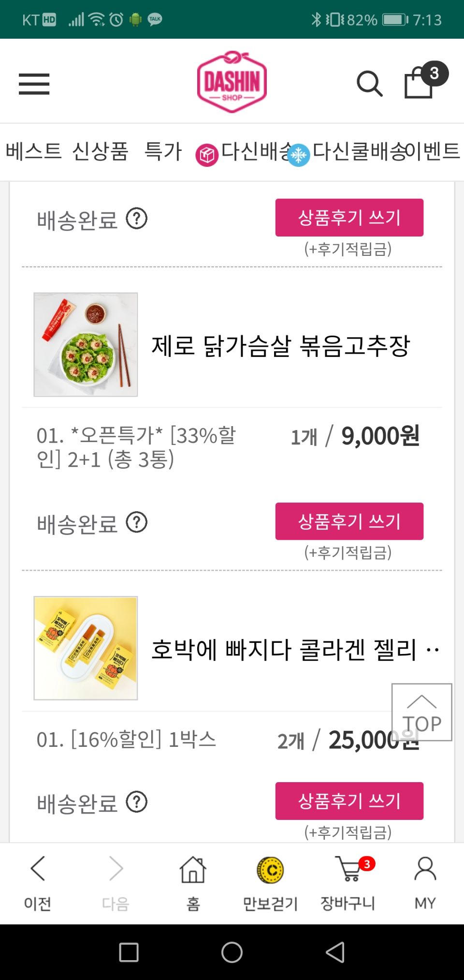Open the hamburger menu
Screen dimensions: 464x980
(34, 84)
